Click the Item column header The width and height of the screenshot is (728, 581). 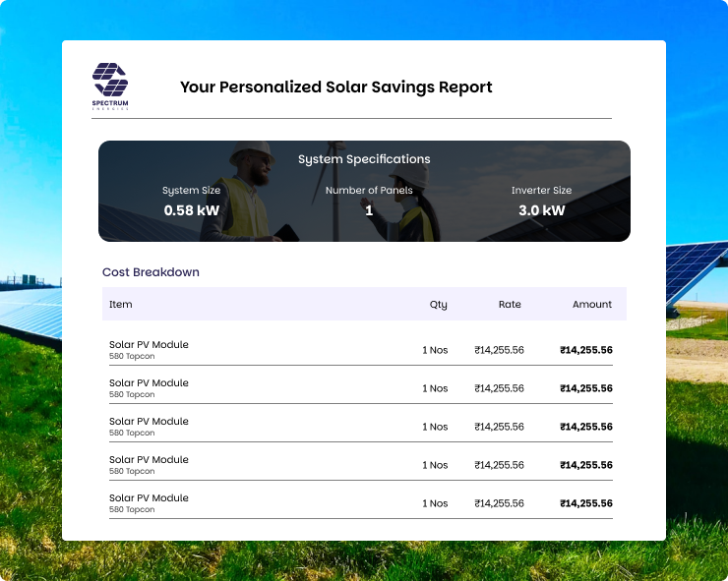pyautogui.click(x=120, y=305)
